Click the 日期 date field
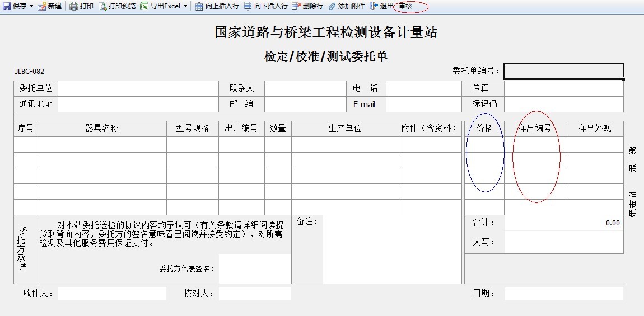This screenshot has height=316, width=644. click(x=564, y=294)
